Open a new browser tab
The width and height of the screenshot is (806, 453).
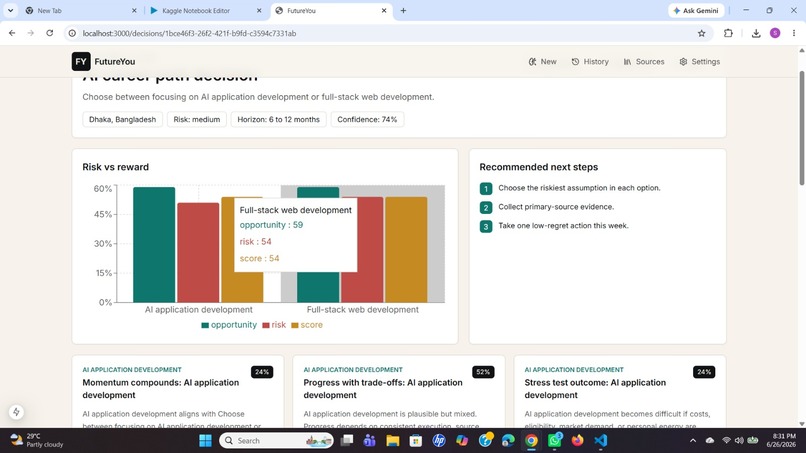(403, 10)
